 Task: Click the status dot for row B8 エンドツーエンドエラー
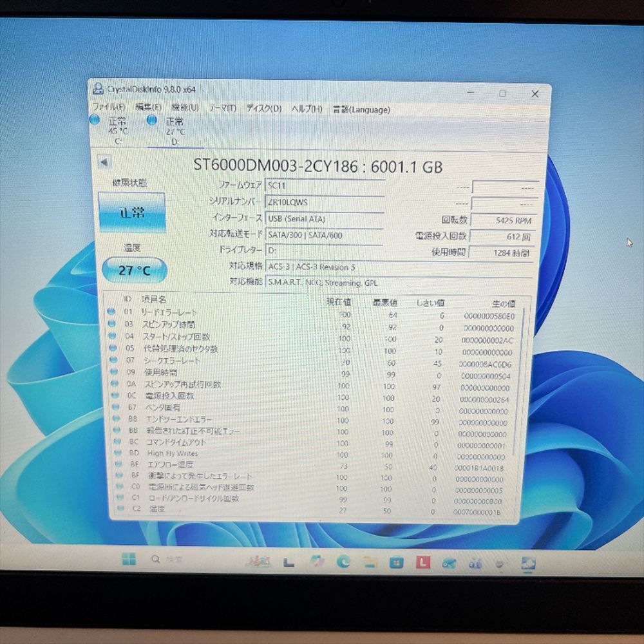[x=117, y=419]
